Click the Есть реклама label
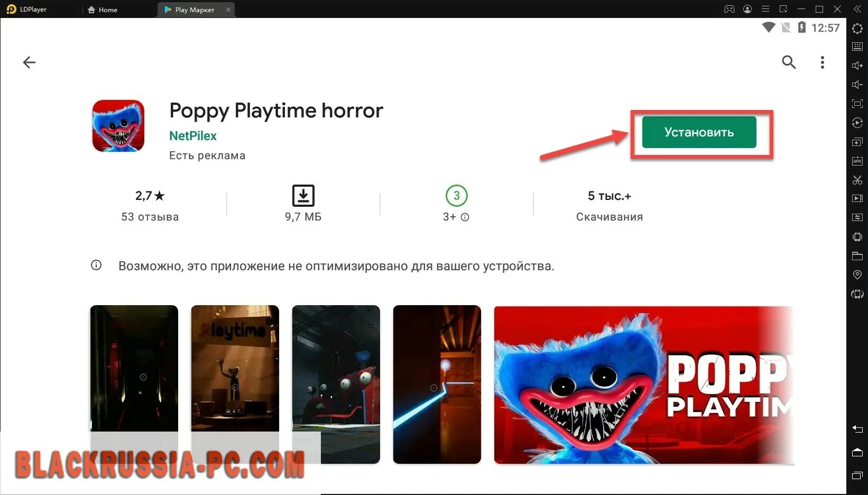This screenshot has width=868, height=495. click(x=207, y=155)
